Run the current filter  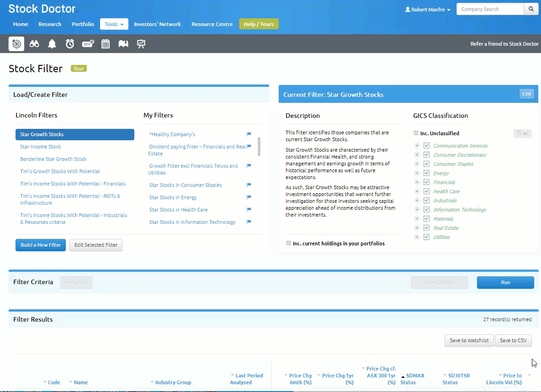(505, 282)
